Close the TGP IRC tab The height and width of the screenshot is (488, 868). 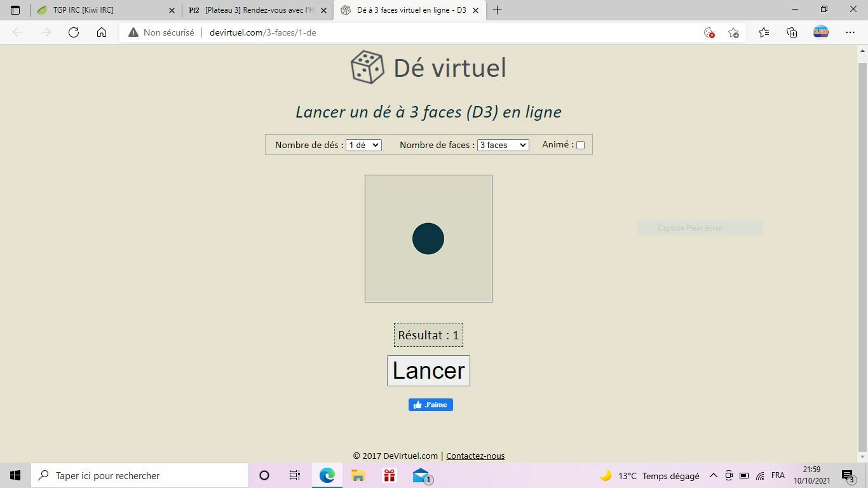172,10
